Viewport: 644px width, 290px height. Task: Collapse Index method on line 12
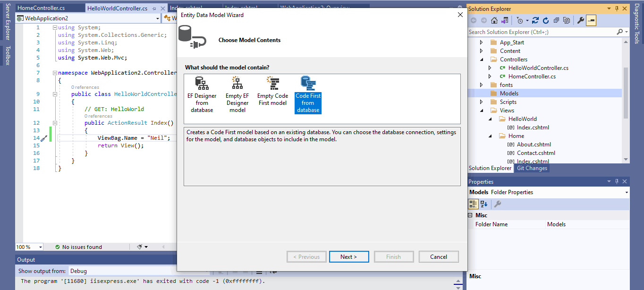click(55, 123)
